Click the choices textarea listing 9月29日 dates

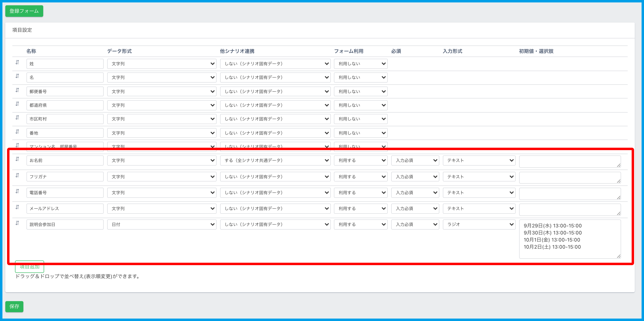(569, 239)
